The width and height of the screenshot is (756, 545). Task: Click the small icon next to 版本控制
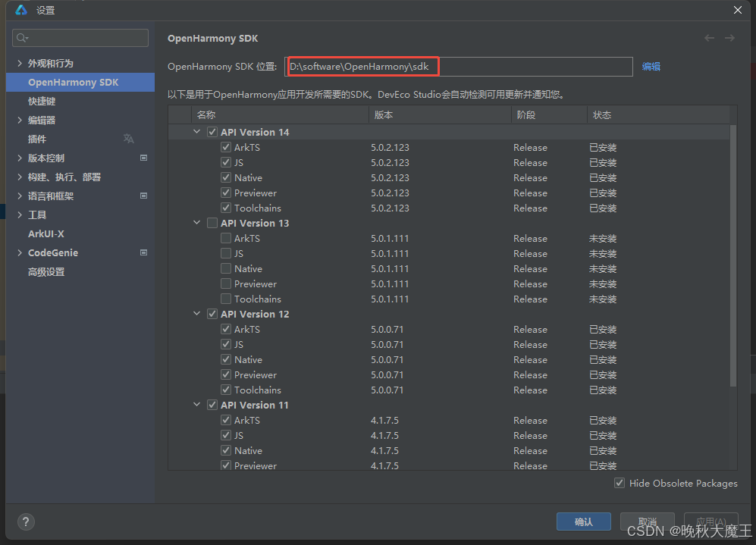pos(143,158)
